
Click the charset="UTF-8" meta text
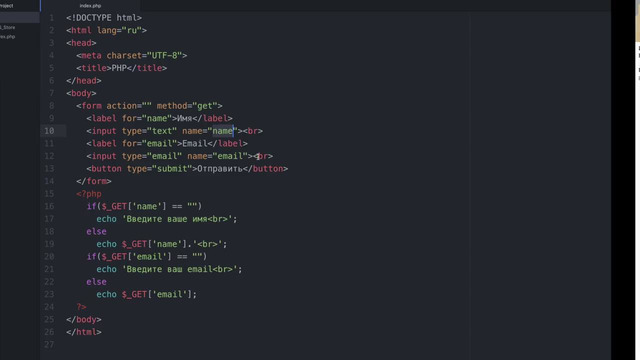(x=144, y=56)
